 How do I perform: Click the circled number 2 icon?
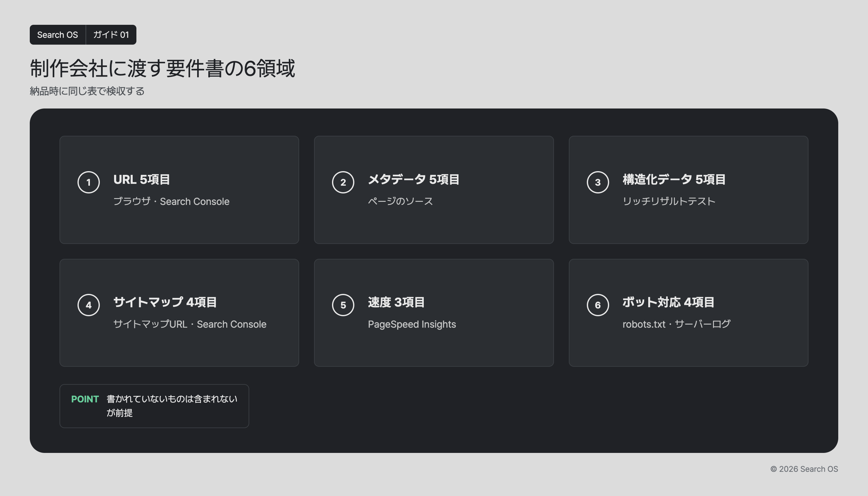(x=343, y=182)
